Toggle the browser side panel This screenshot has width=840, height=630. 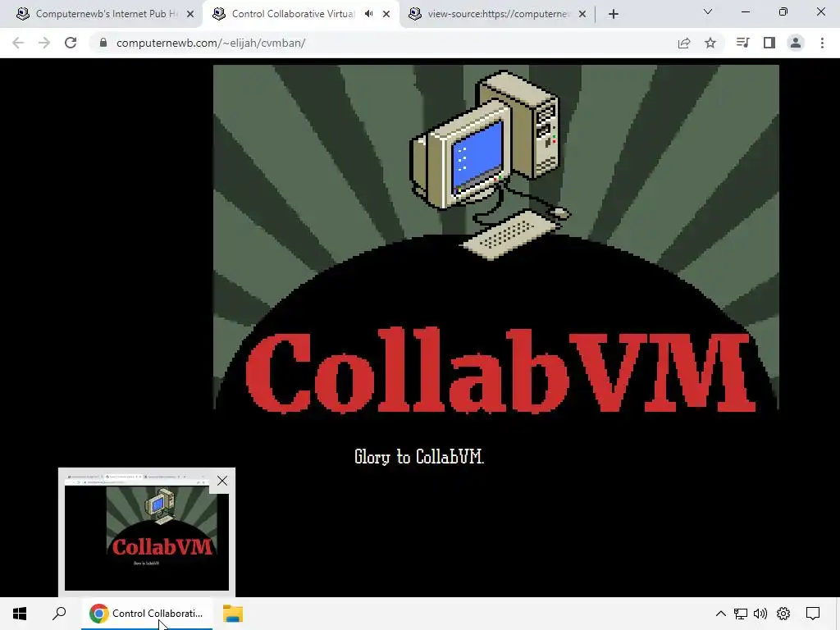click(769, 43)
